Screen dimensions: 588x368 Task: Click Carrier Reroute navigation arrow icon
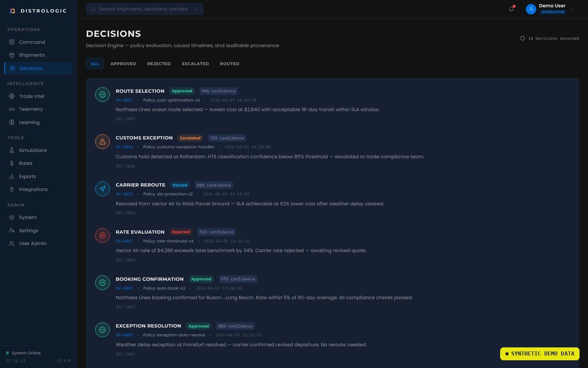tap(103, 188)
